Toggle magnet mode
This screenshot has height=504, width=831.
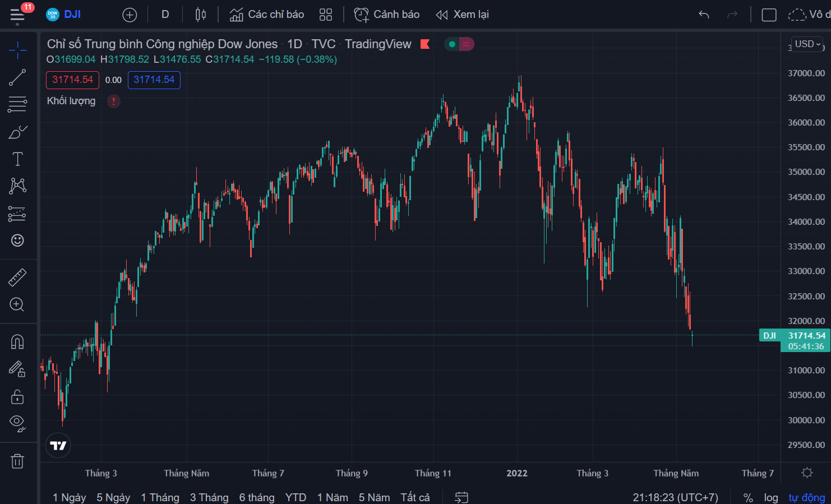(17, 341)
